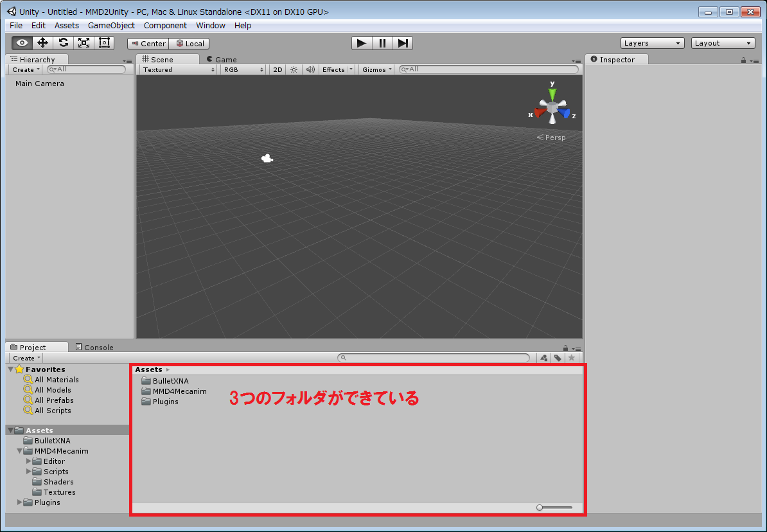
Task: Open the Window menu
Action: 210,26
